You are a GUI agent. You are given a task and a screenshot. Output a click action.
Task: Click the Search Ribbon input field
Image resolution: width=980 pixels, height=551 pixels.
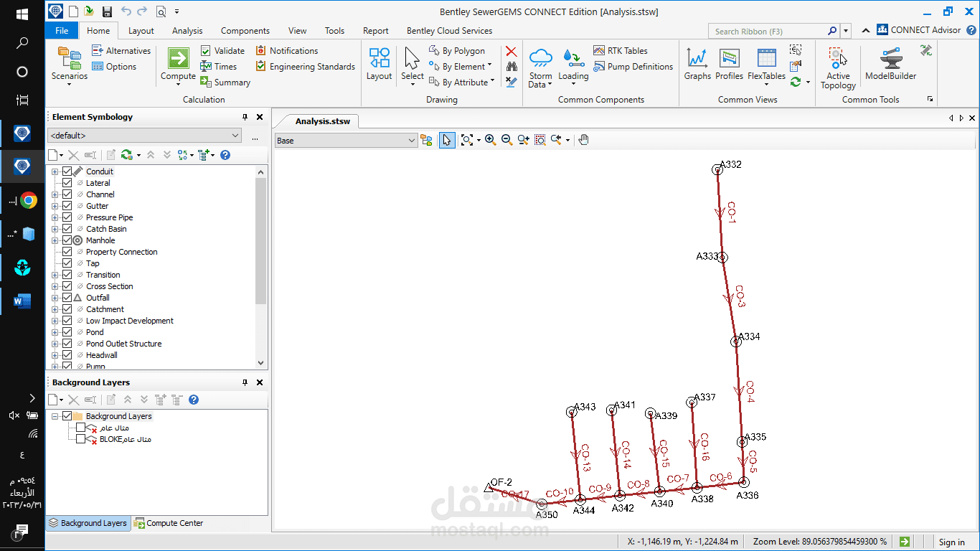tap(768, 31)
